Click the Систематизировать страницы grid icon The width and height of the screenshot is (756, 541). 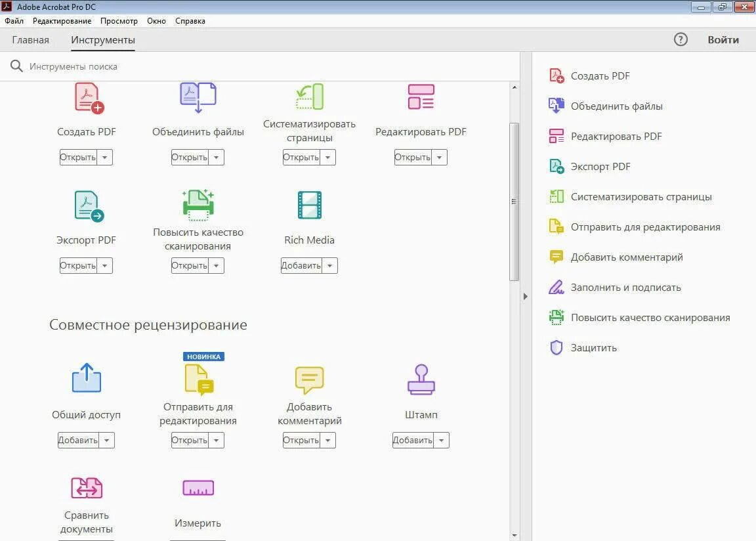click(x=310, y=97)
